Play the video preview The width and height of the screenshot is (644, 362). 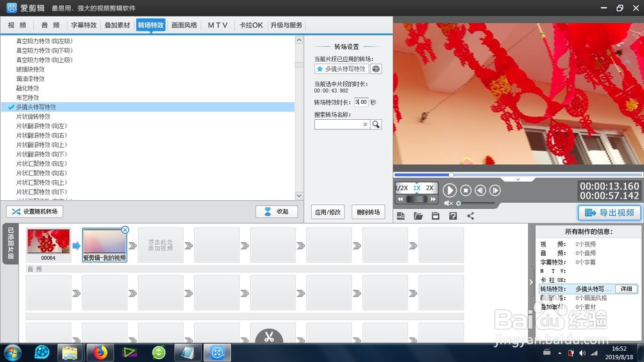click(x=450, y=190)
